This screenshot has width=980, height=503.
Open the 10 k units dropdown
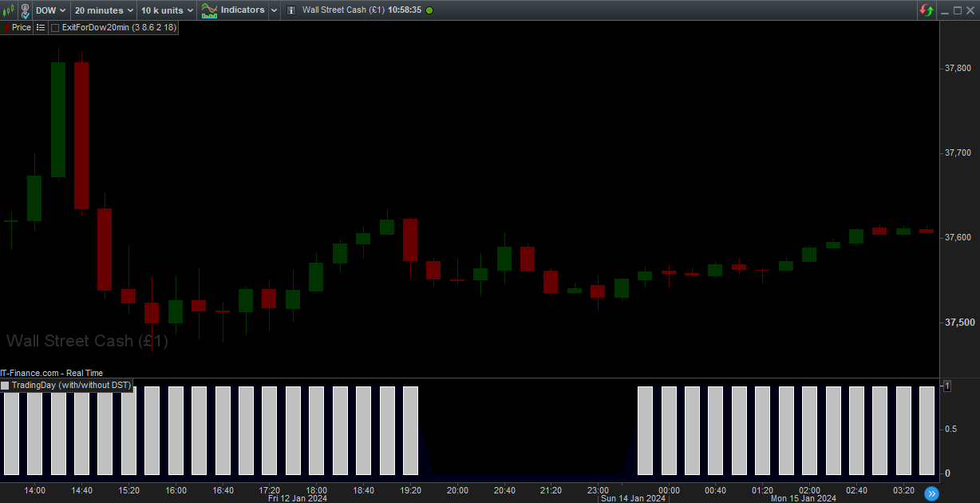click(167, 10)
